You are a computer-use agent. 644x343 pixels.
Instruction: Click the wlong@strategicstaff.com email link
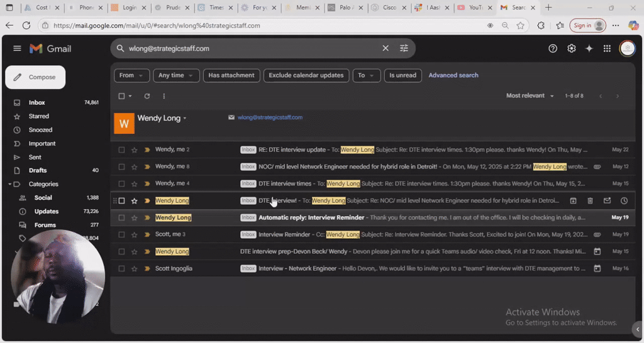tap(270, 117)
